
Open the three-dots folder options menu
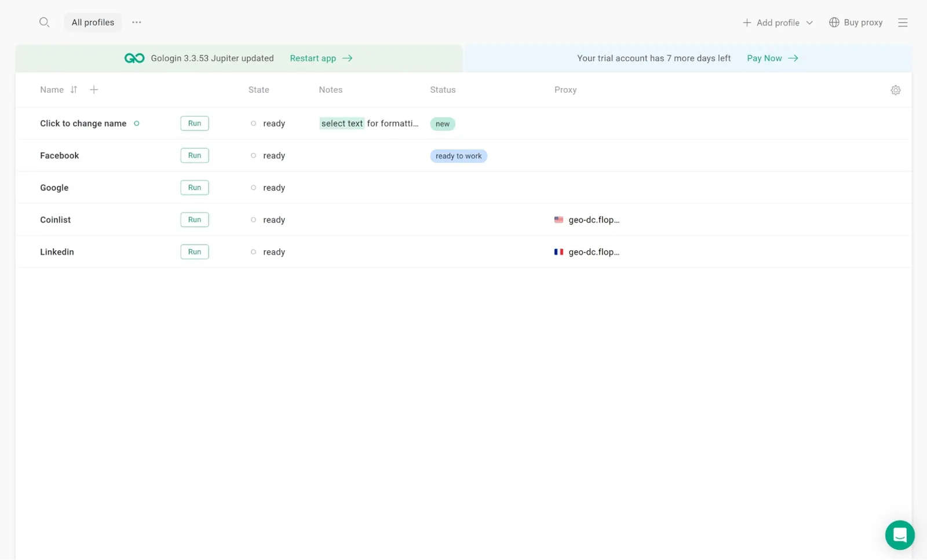click(x=137, y=23)
